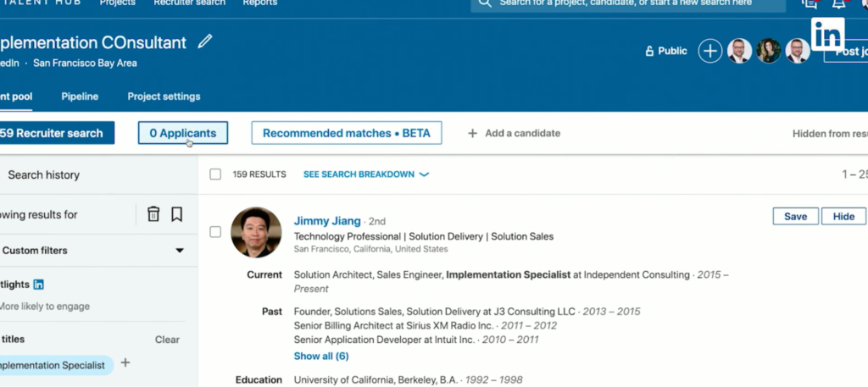Save search with the bookmark icon
868x387 pixels.
tap(176, 214)
